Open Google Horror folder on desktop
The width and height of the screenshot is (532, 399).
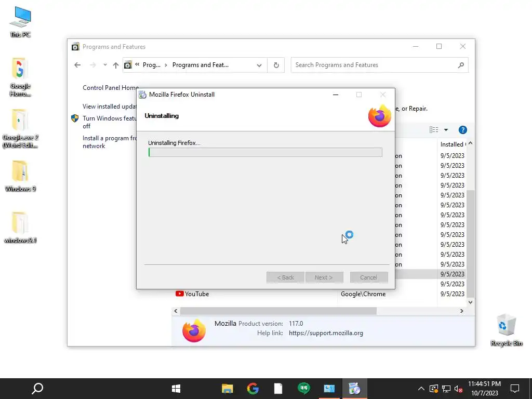coord(20,77)
